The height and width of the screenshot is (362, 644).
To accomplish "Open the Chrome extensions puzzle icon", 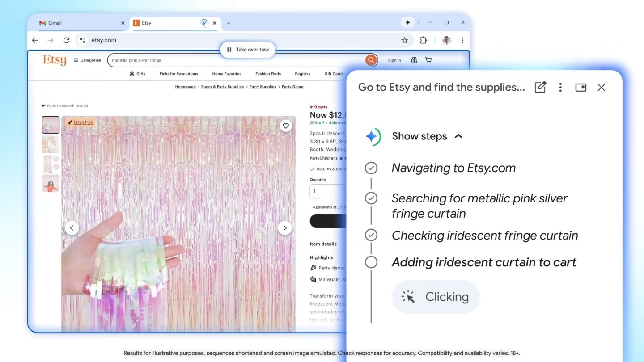I will coord(423,40).
